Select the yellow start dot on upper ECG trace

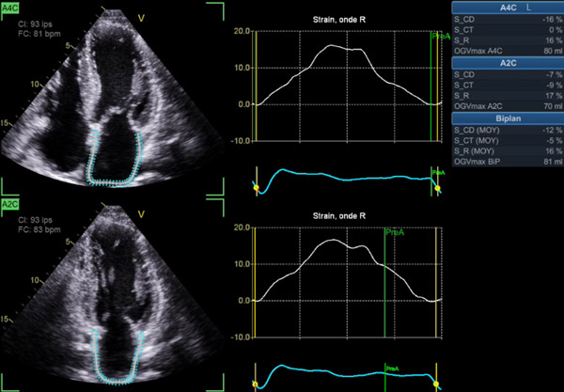(255, 188)
